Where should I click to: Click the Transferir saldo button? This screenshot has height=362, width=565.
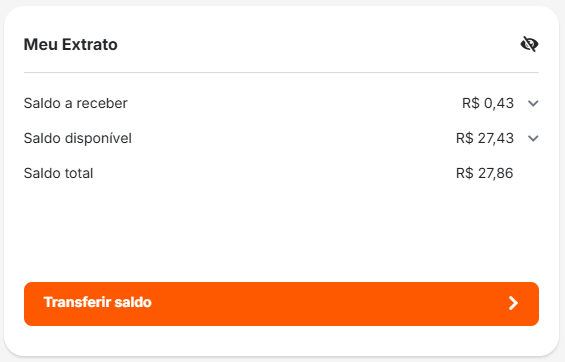coord(281,304)
